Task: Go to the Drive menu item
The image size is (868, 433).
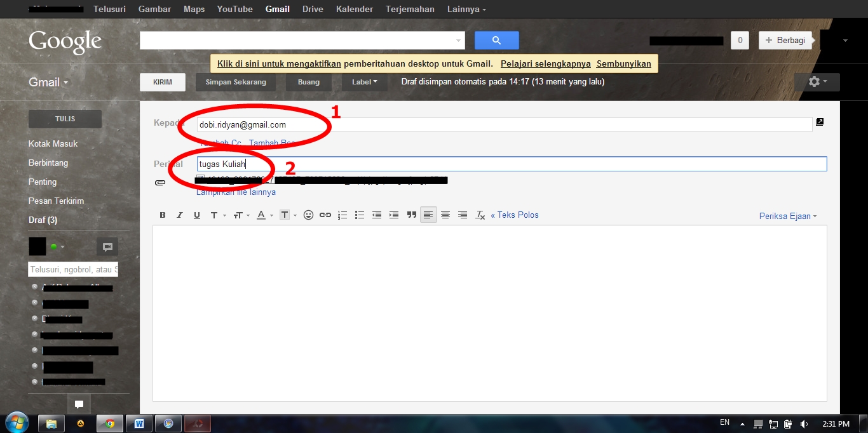Action: [313, 9]
